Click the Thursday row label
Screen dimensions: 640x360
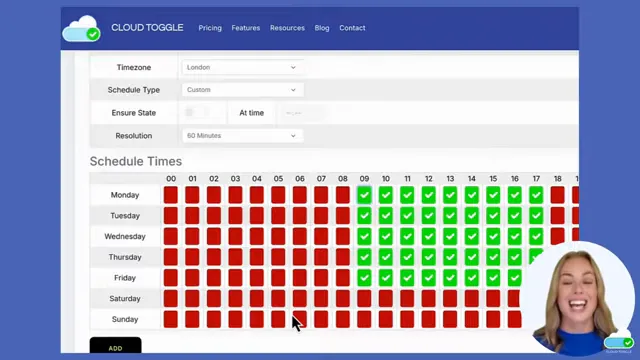point(125,257)
